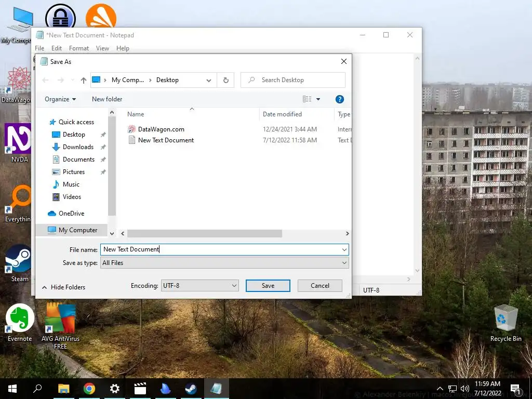Go up one folder level with the Up arrow
The width and height of the screenshot is (532, 399).
pyautogui.click(x=84, y=80)
